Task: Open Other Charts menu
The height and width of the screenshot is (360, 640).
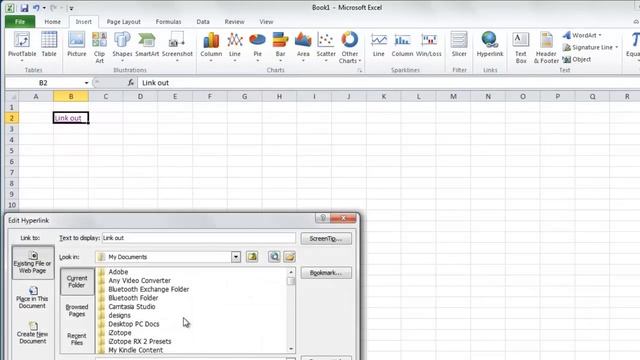Action: 350,47
